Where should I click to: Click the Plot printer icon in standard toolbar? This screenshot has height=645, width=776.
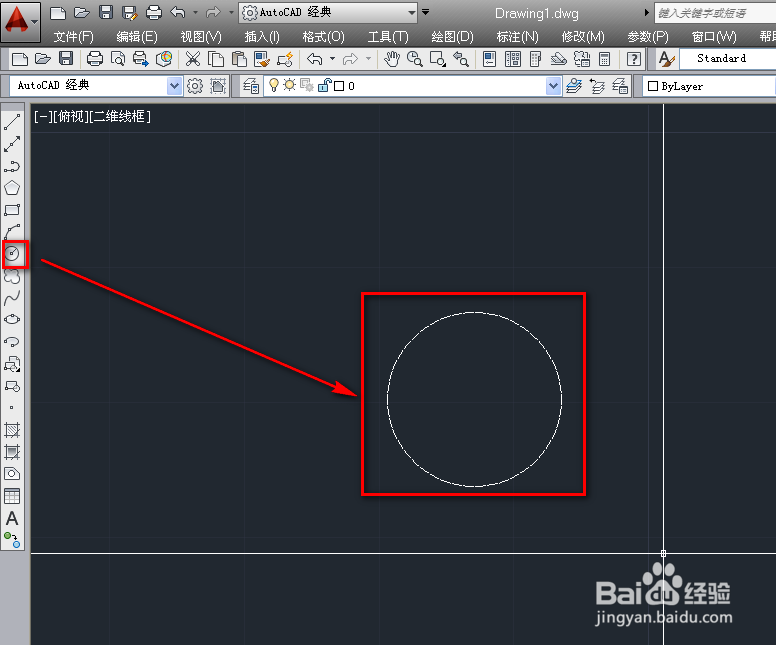click(95, 59)
